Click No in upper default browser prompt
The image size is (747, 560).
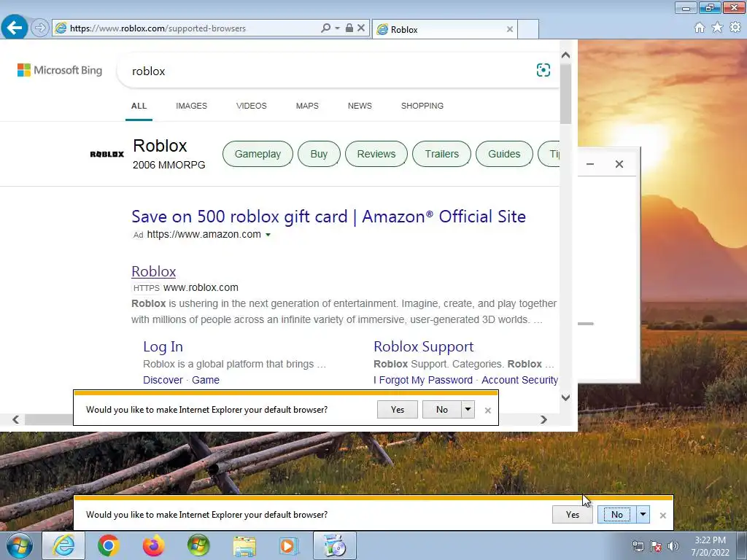(x=441, y=410)
